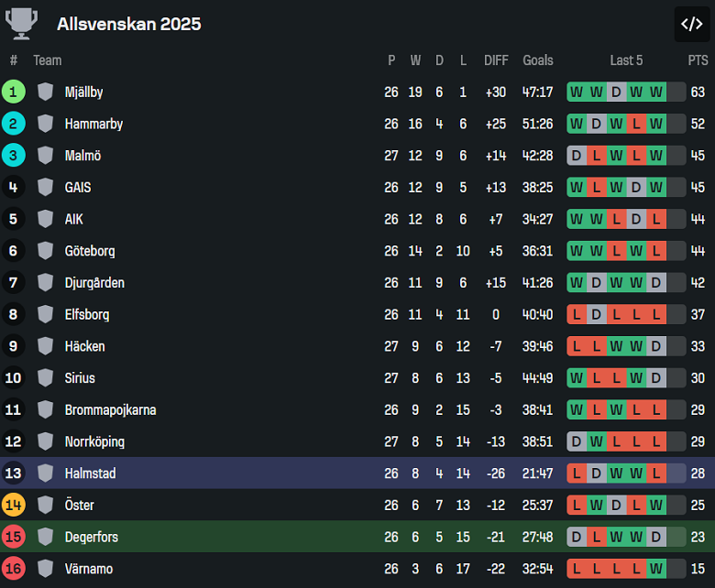Click the Goals column header
Viewport: 715px width, 588px height.
click(538, 60)
